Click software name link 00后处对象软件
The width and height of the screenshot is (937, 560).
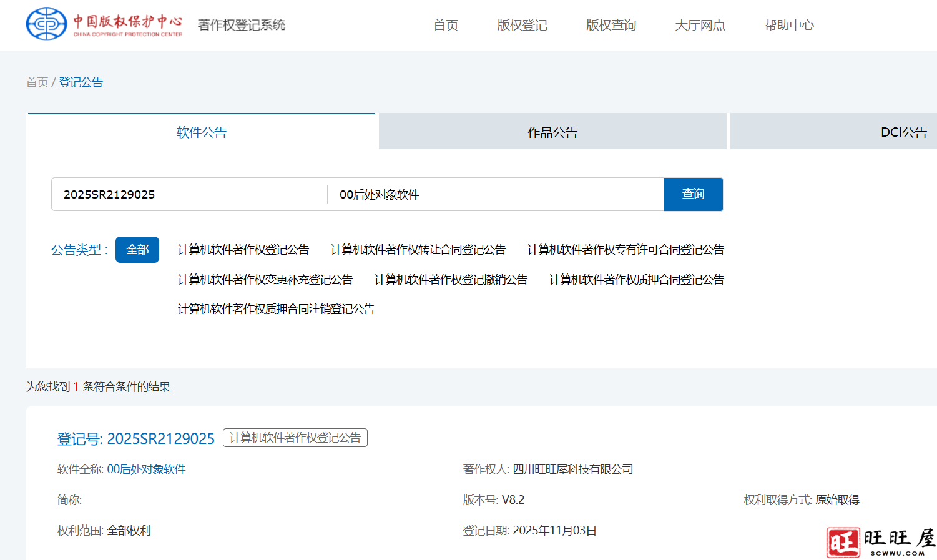pos(146,469)
